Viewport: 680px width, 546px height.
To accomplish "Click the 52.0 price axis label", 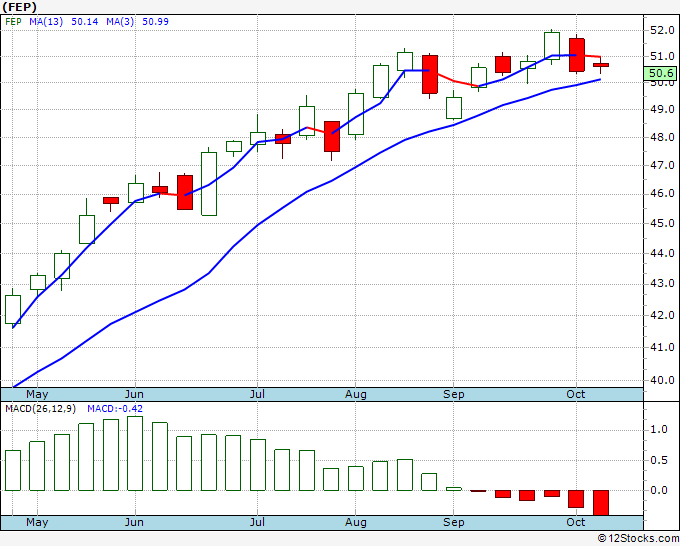I will click(662, 30).
